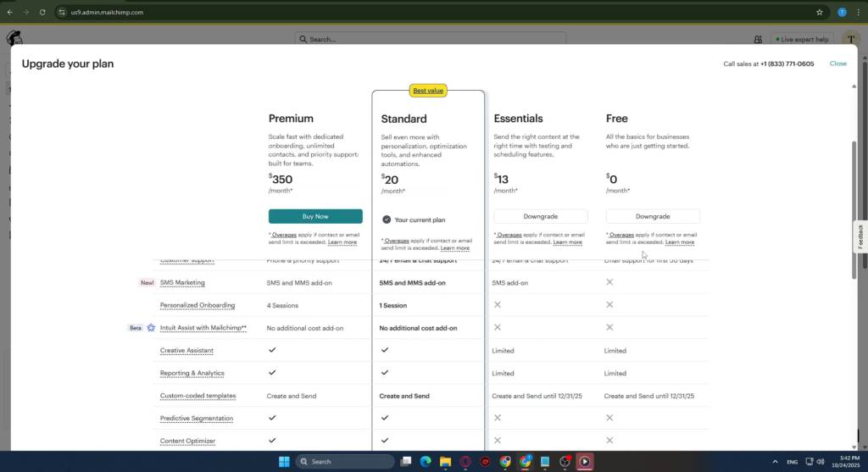Close the Upgrade your plan dialog
This screenshot has height=472, width=868.
tap(837, 64)
